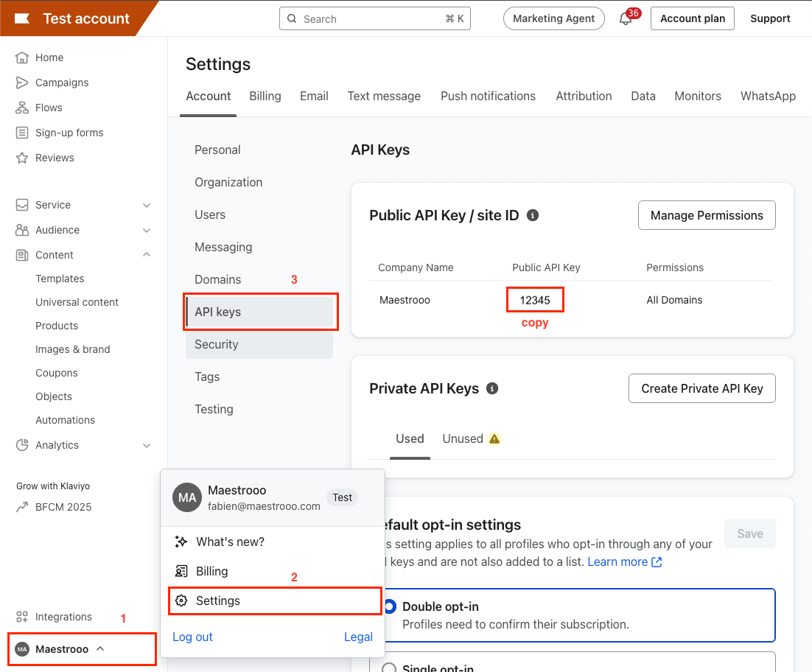
Task: Select What's new? in account popup
Action: (273, 542)
